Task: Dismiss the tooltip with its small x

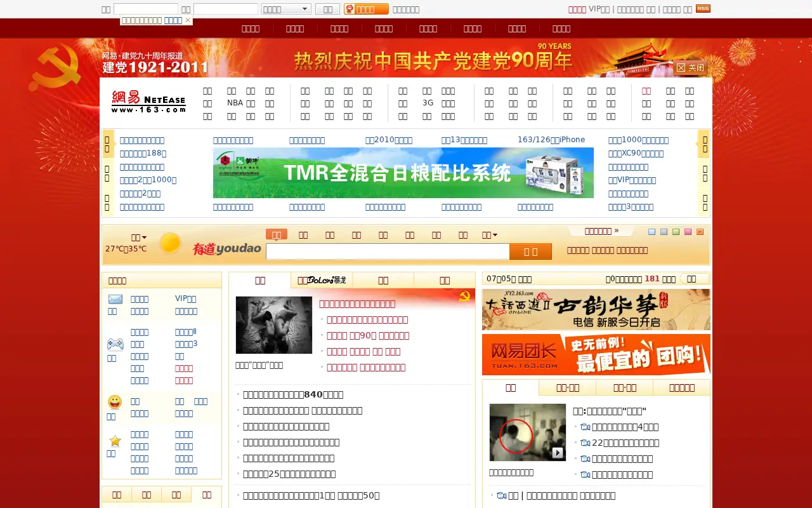Action: [x=188, y=20]
